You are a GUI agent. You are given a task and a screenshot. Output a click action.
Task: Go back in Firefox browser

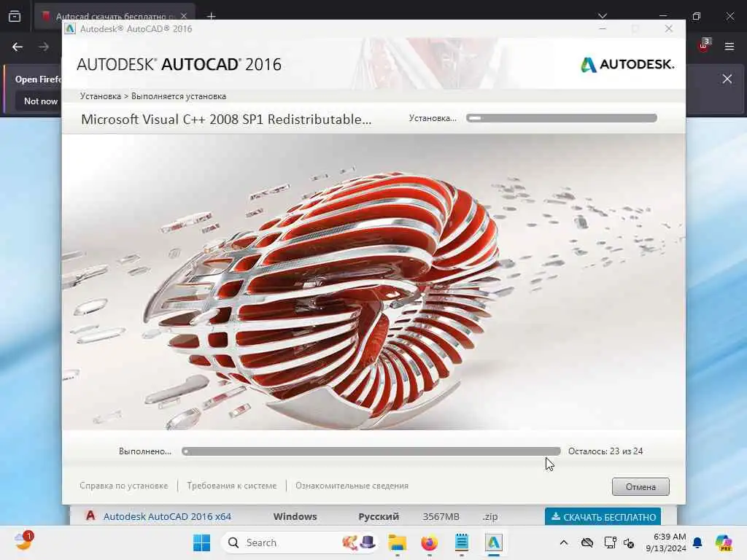pos(18,47)
